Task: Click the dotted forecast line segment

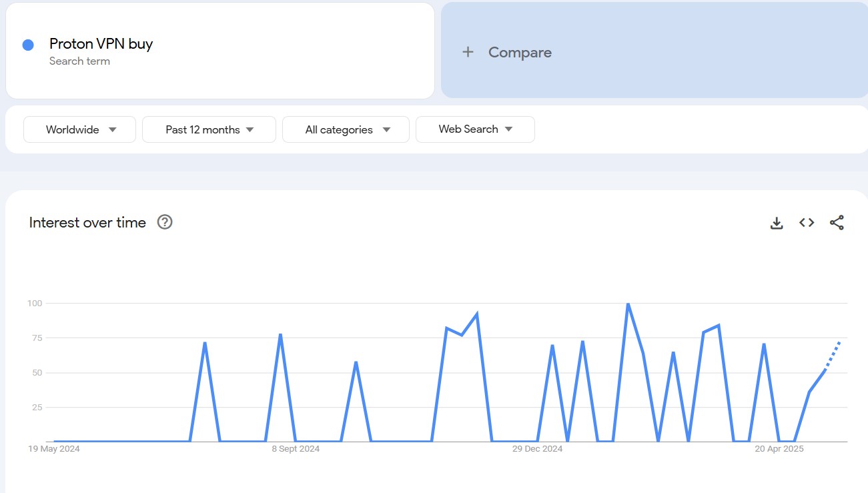Action: click(x=833, y=356)
